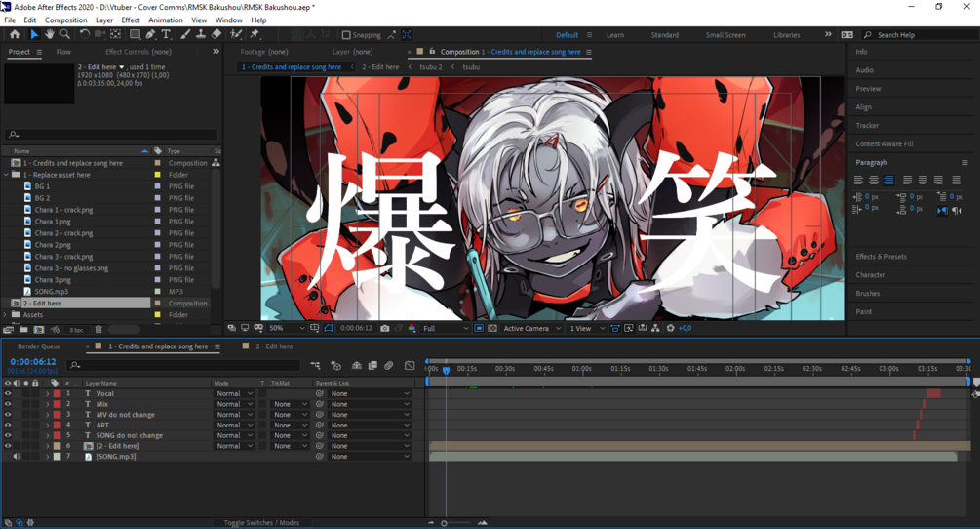Hide the ART layer with eye icon
The height and width of the screenshot is (529, 980).
[x=8, y=426]
